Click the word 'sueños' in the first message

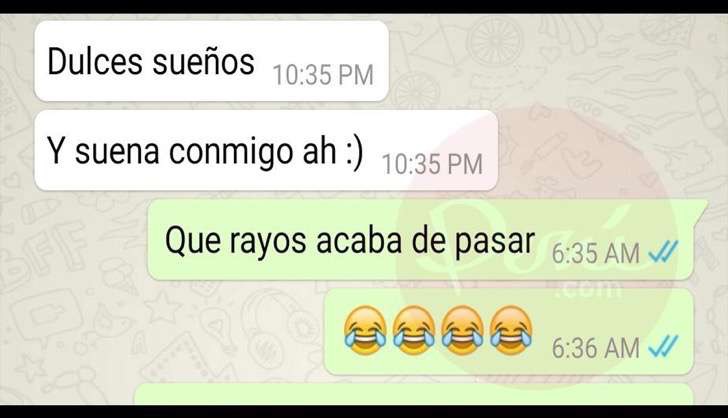coord(203,61)
